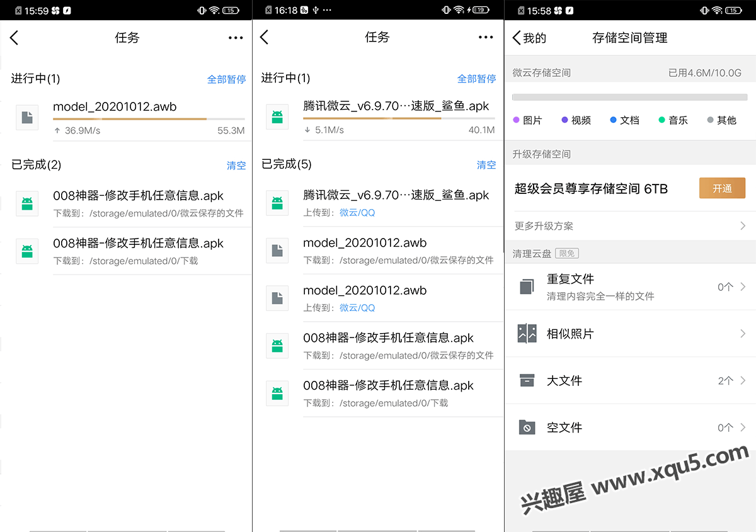Screen dimensions: 756x532
Task: Open 微云/QQ link under uploaded model_20201012.awb
Action: (357, 308)
